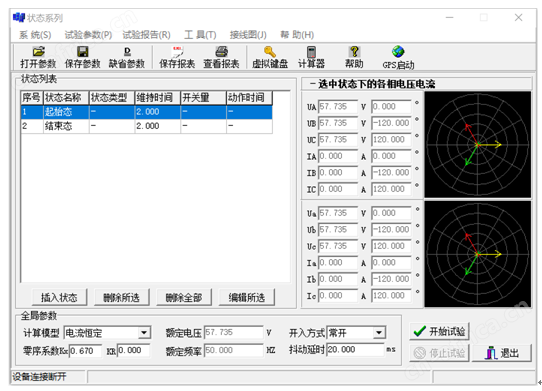Restore defaults with 缺省参数 icon

(x=127, y=58)
